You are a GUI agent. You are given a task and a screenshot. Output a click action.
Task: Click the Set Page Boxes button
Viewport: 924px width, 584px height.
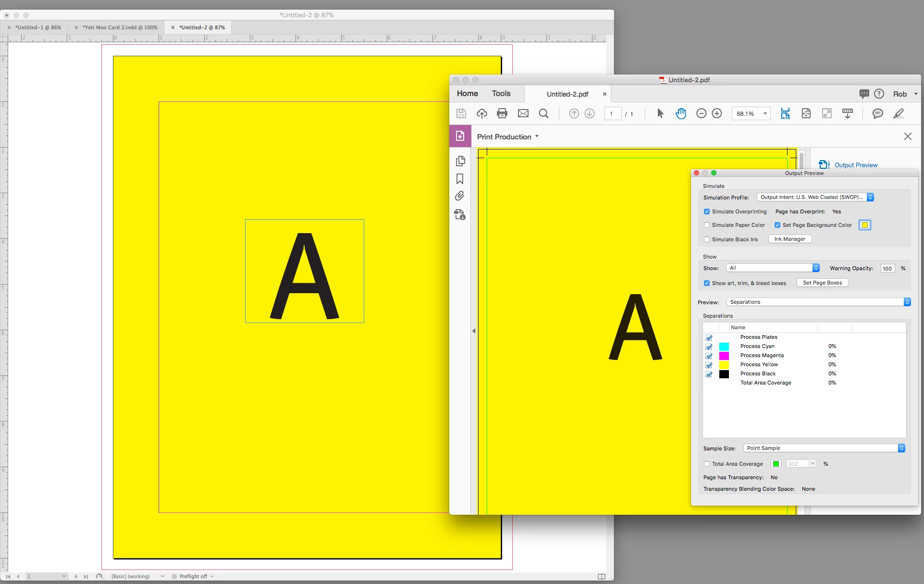(x=822, y=283)
